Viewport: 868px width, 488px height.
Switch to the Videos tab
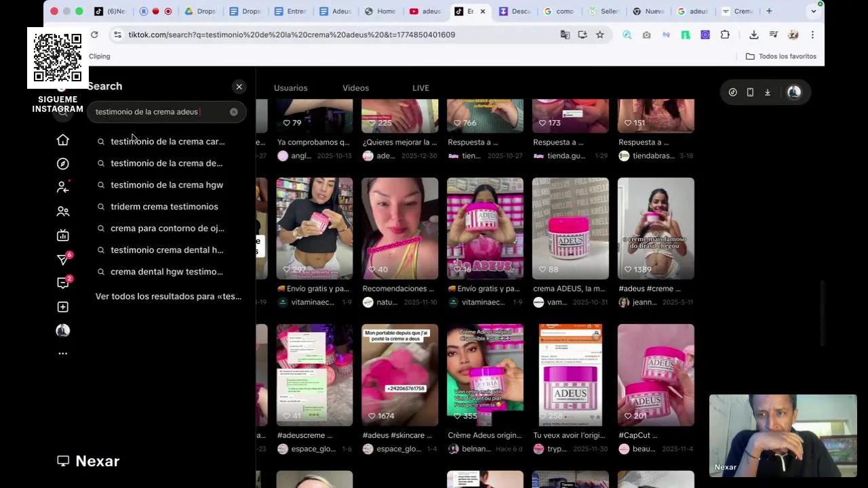click(355, 88)
